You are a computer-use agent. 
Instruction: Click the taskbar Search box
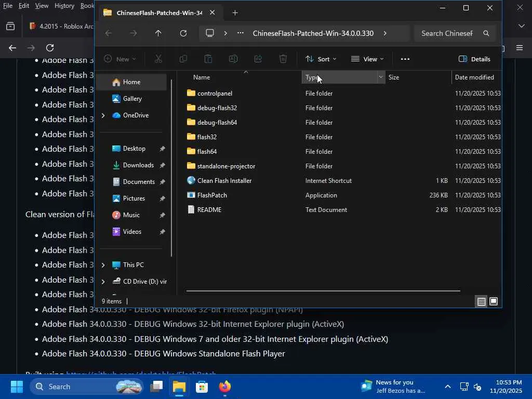[x=87, y=387]
